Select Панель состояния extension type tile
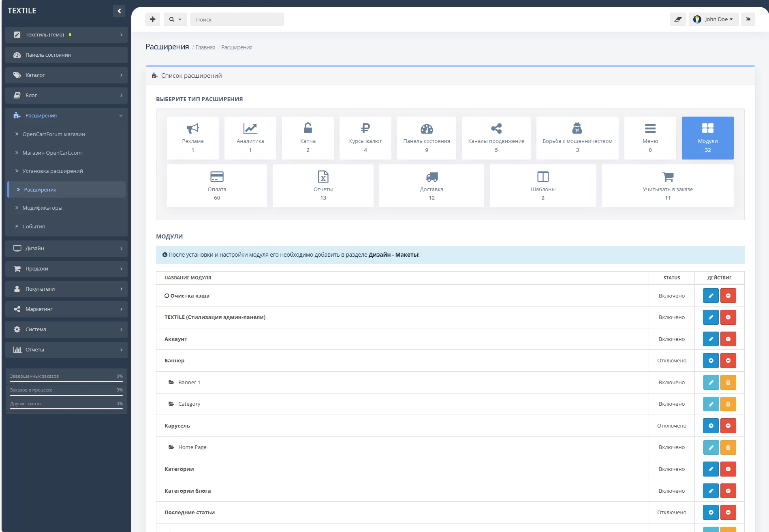The width and height of the screenshot is (769, 532). (427, 138)
